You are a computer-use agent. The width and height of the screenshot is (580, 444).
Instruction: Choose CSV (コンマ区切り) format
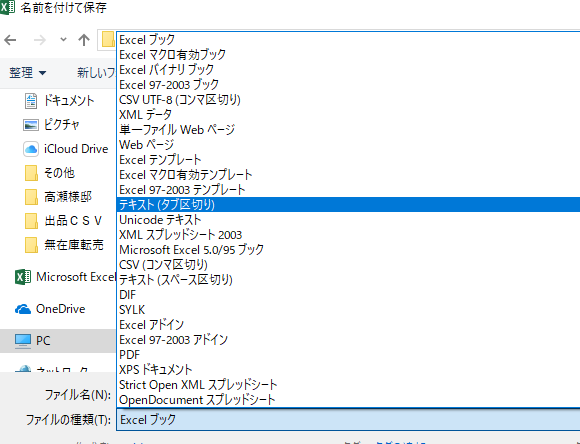pyautogui.click(x=348, y=265)
